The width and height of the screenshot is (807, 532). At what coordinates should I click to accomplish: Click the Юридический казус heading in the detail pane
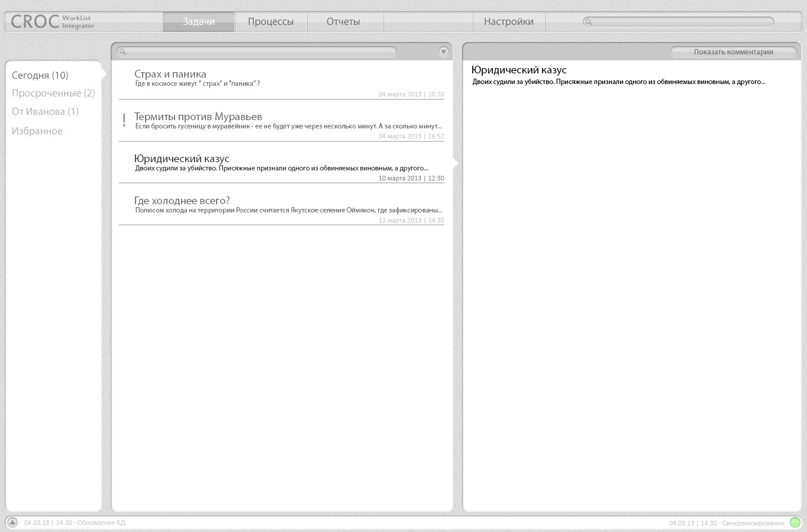tap(519, 70)
